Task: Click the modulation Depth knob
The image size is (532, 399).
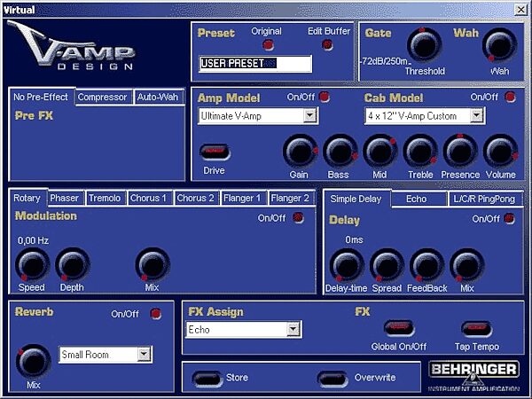Action: [x=73, y=264]
